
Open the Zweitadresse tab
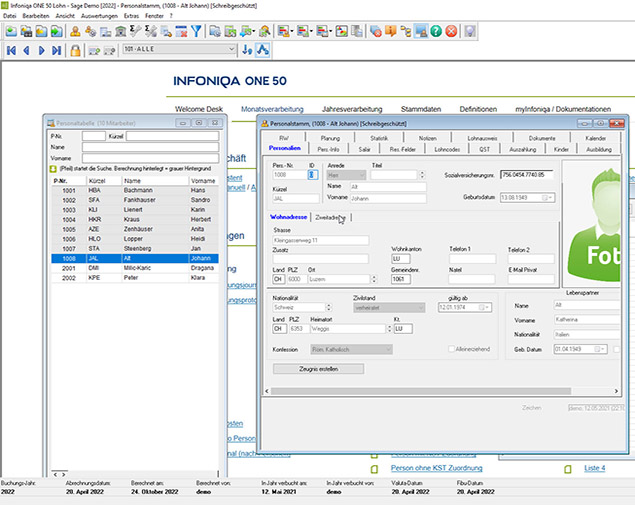click(x=330, y=217)
